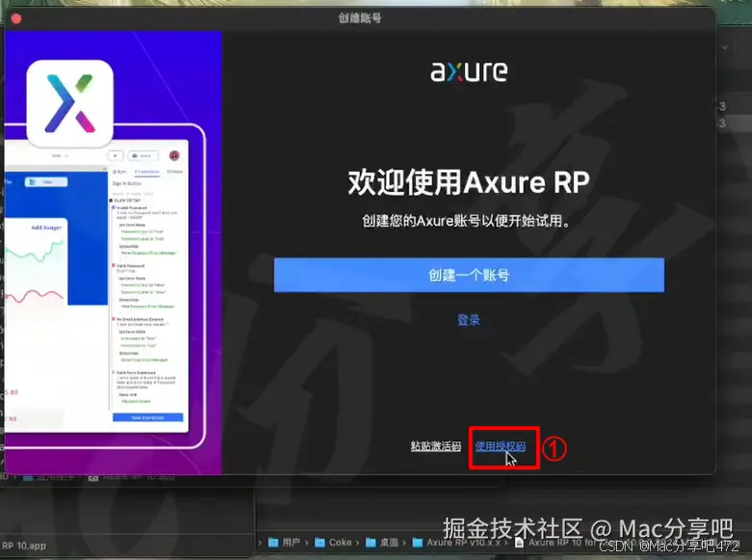
Task: Click the axure logo at the top
Action: [470, 72]
